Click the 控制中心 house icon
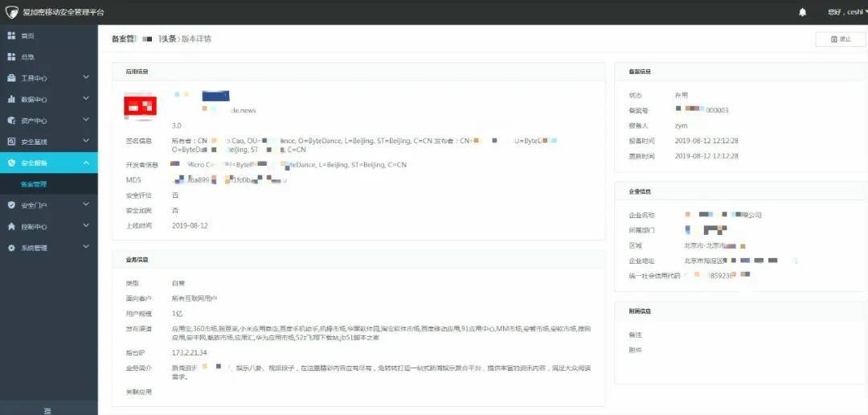This screenshot has height=415, width=868. (11, 227)
